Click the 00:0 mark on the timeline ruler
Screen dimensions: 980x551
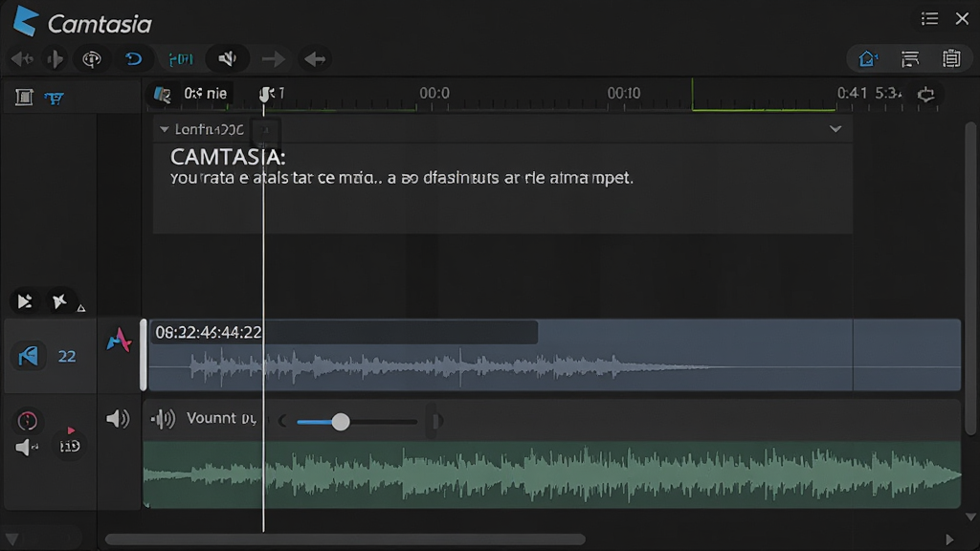(x=434, y=93)
